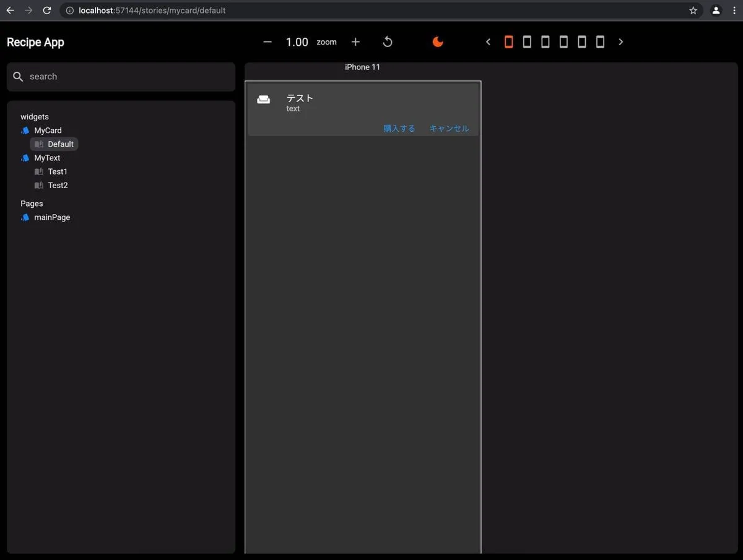Select the Default story
The image size is (743, 560).
[60, 144]
